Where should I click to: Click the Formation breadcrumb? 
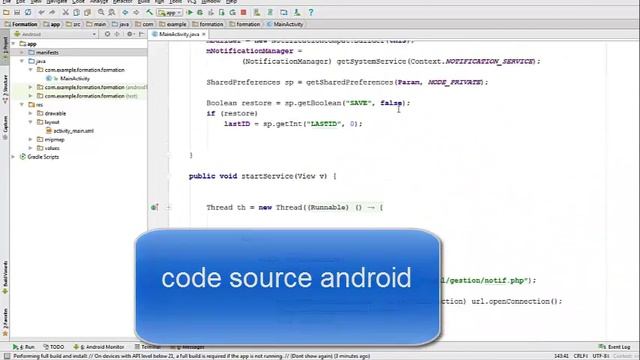[x=21, y=24]
